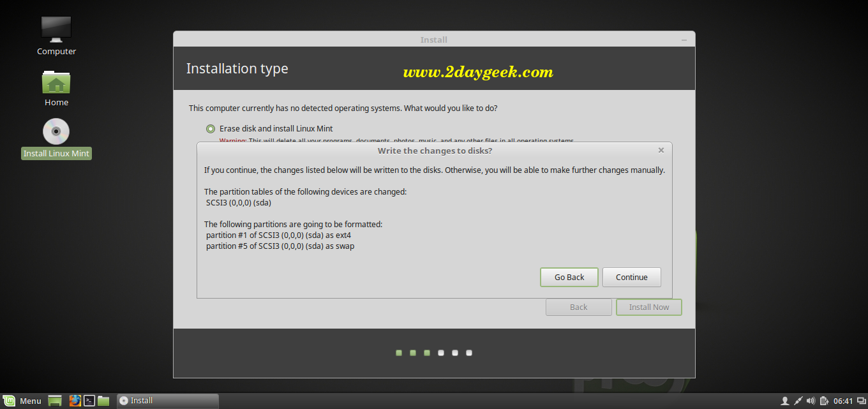Open the file manager folder icon in panel
Viewport: 868px width, 409px height.
tap(103, 401)
